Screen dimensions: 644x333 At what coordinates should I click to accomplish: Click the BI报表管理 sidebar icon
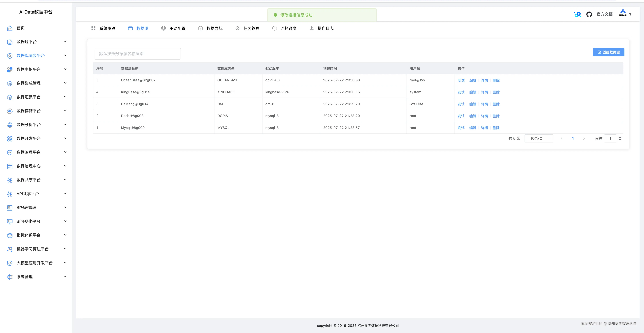click(x=10, y=208)
